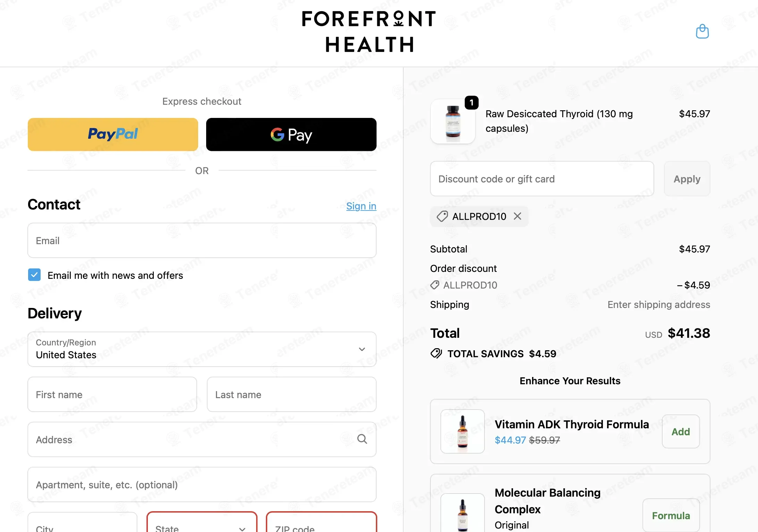
Task: Click the Molecular Balancing Complex Formula button
Action: coord(671,515)
